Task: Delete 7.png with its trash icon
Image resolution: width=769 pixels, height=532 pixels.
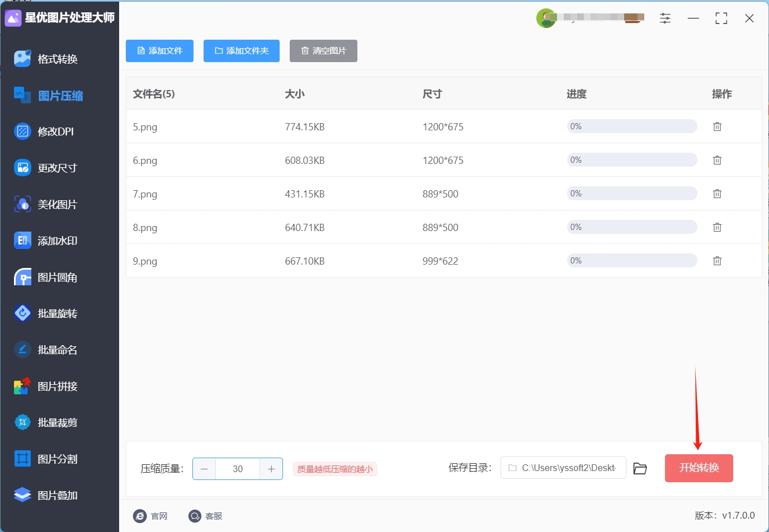Action: [717, 194]
